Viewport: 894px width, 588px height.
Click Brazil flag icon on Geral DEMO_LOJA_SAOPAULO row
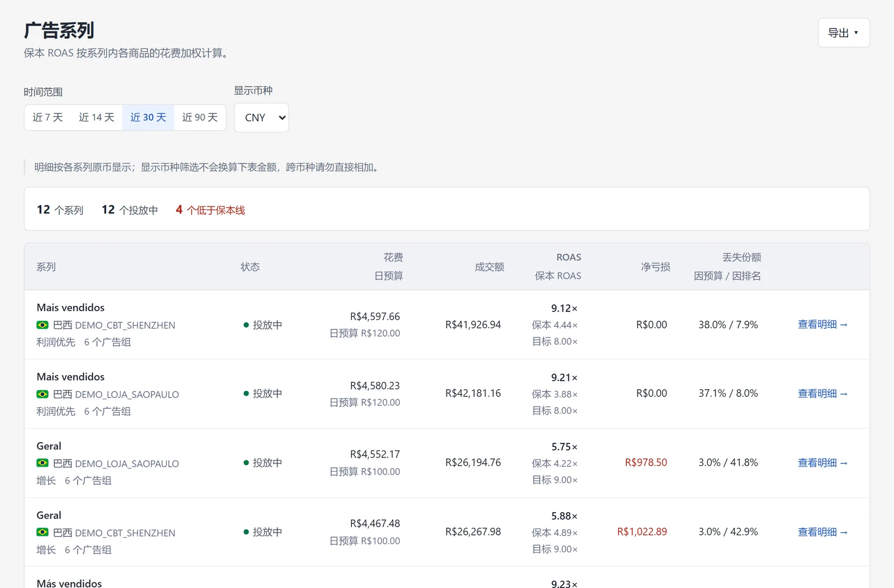point(42,463)
